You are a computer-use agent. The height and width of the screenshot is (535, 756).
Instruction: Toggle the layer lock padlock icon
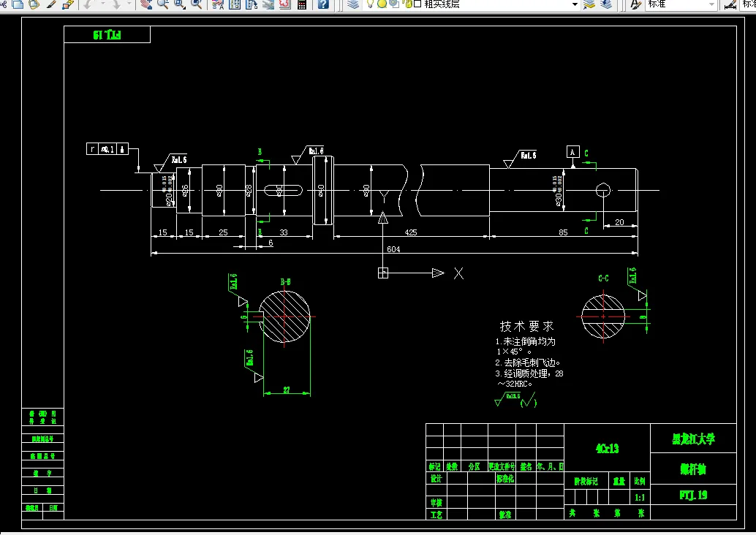[407, 4]
